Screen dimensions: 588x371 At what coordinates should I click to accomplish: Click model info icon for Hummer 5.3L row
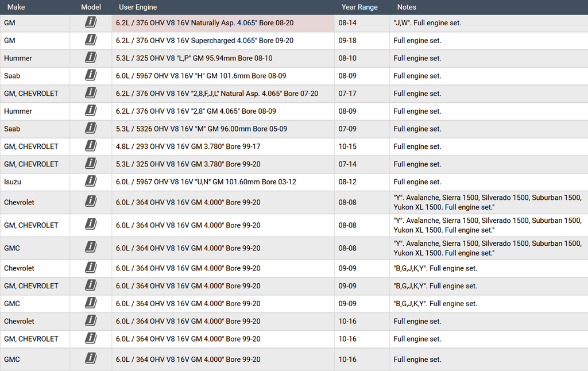91,58
